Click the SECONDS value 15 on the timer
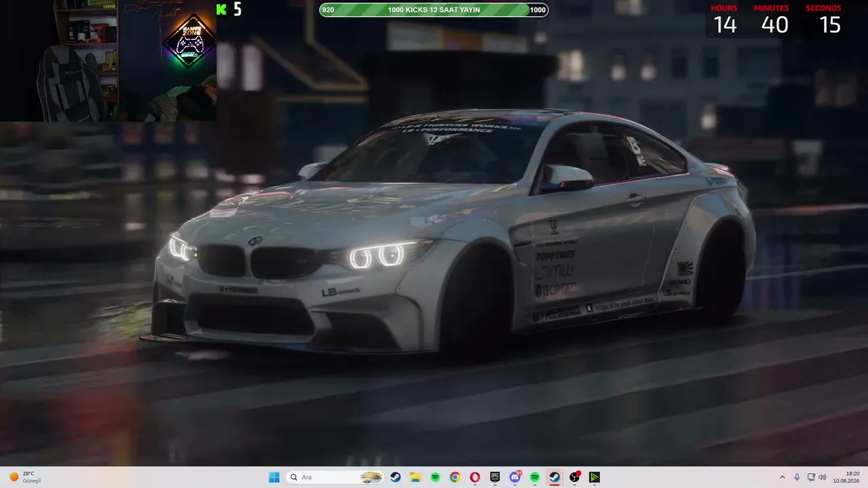 pyautogui.click(x=830, y=25)
